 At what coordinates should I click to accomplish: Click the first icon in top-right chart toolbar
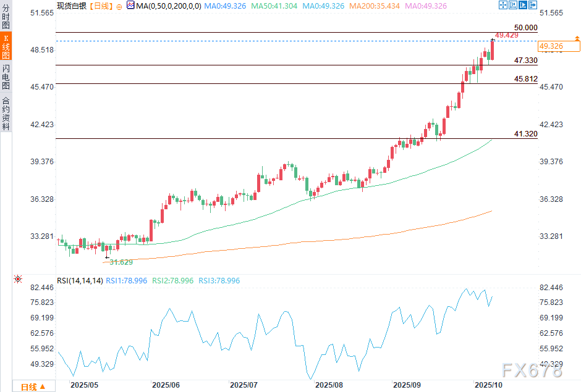point(502,6)
